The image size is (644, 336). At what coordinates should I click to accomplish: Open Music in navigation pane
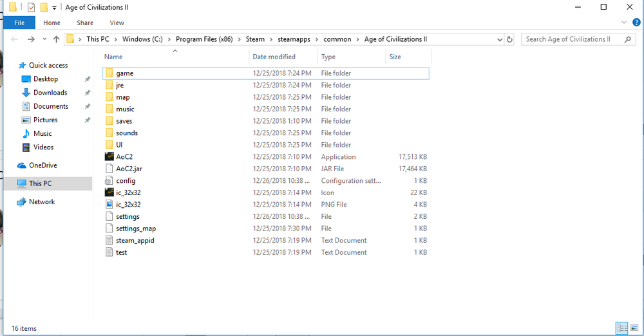[x=43, y=133]
